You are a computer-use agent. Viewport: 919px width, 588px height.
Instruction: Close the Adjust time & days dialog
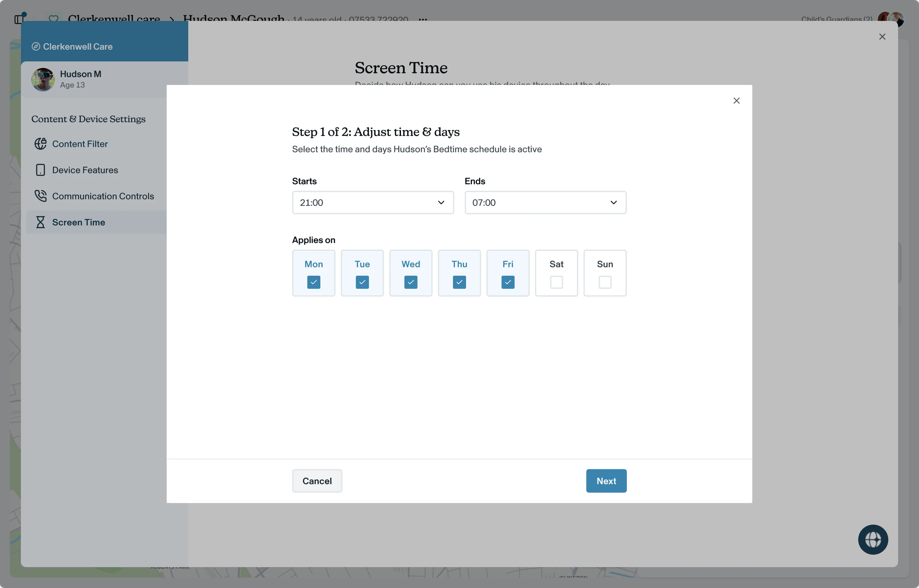tap(736, 100)
